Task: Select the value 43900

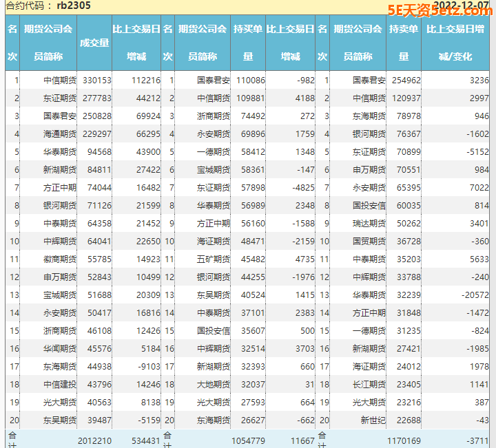Action: (x=148, y=152)
